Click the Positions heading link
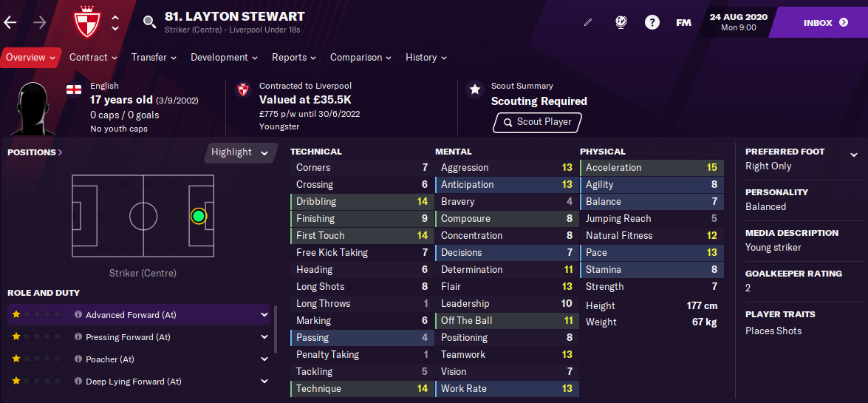This screenshot has width=868, height=403. point(35,152)
